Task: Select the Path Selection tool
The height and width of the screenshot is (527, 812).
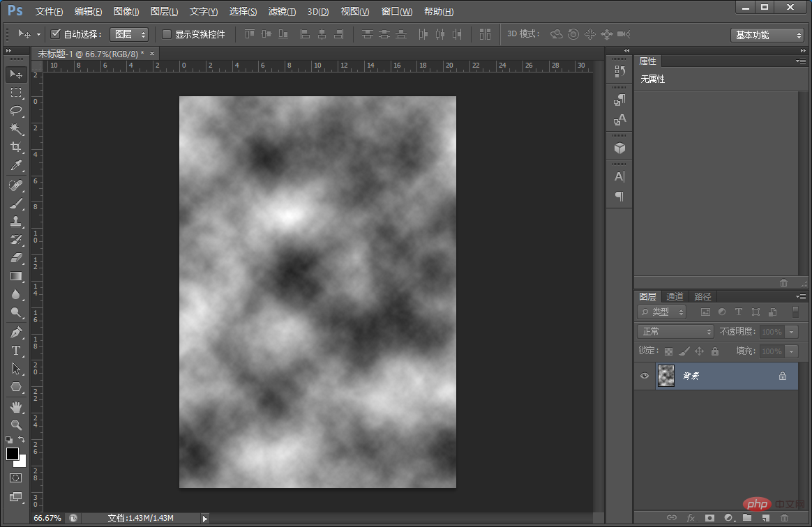Action: [x=16, y=369]
